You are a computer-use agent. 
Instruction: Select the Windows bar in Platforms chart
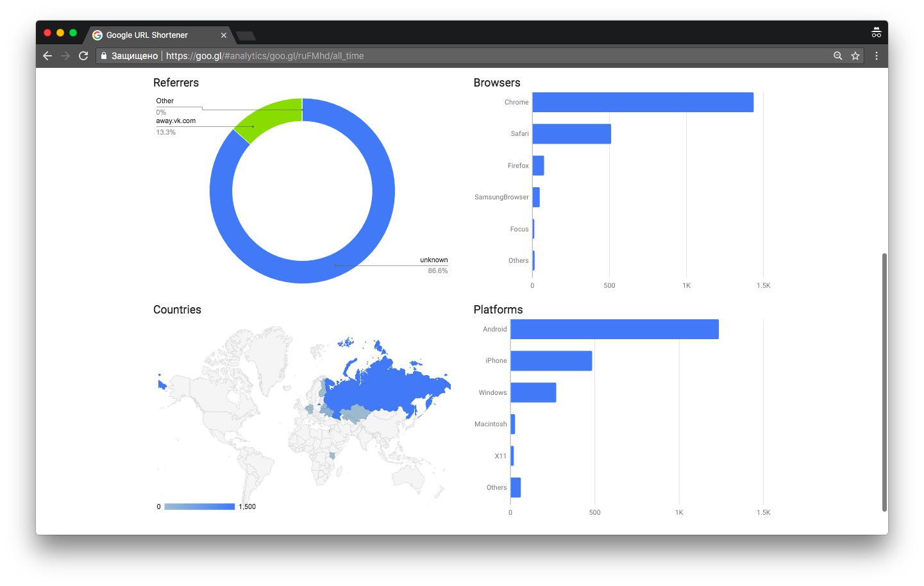(533, 393)
